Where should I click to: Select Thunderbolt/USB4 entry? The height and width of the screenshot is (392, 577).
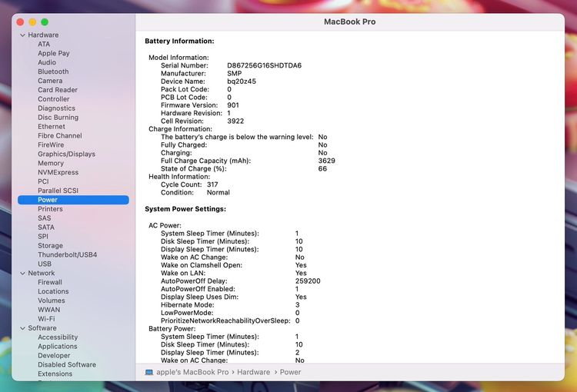(68, 255)
